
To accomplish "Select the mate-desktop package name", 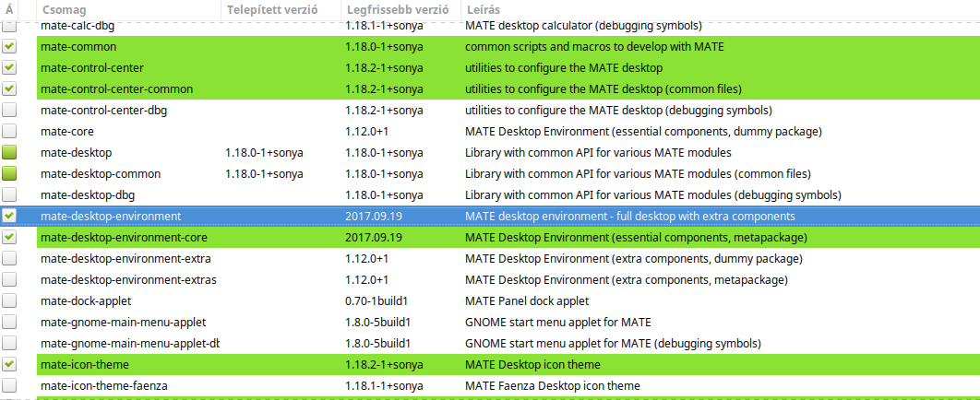I will (x=77, y=153).
